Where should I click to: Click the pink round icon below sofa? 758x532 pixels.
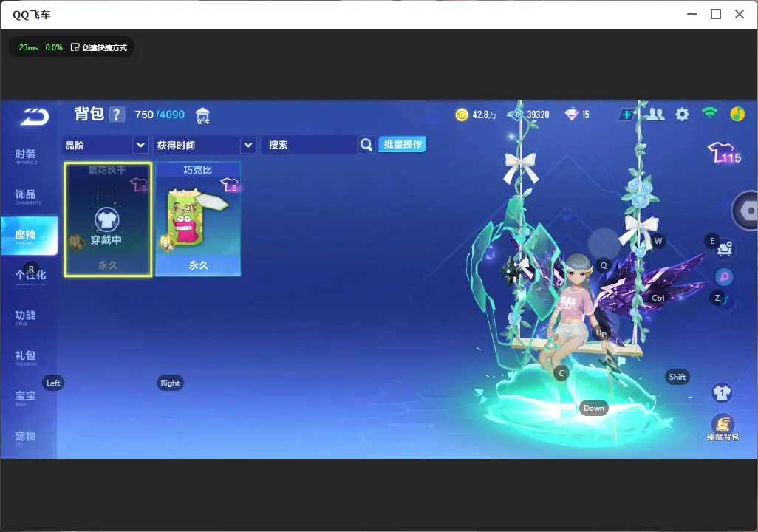click(724, 276)
